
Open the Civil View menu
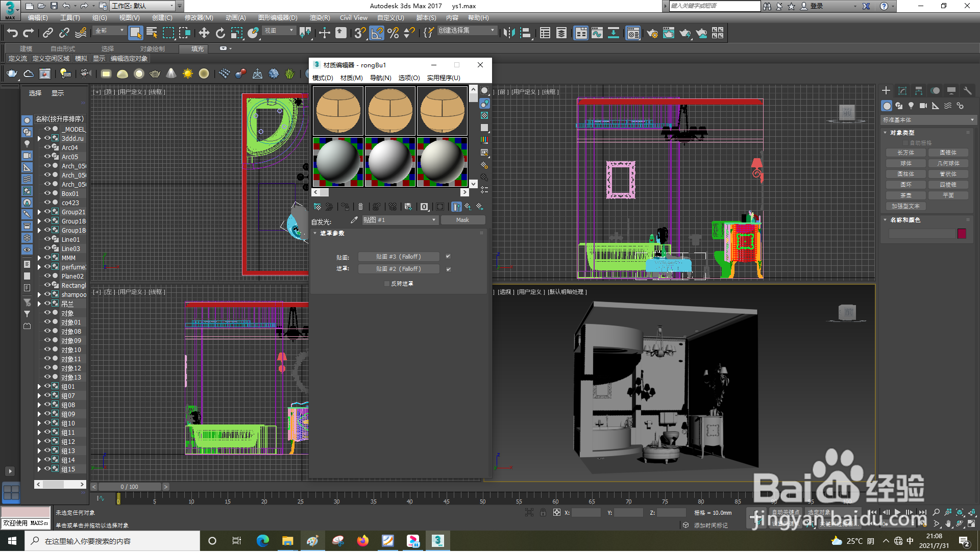pos(353,18)
